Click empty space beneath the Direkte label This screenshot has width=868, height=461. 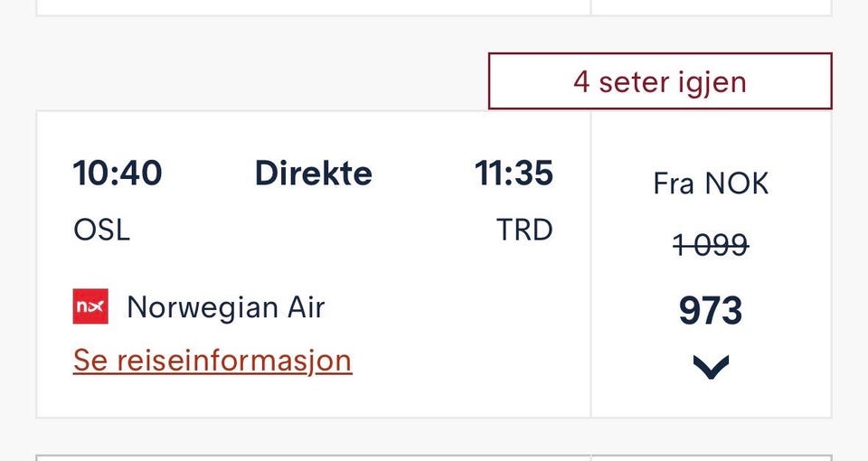(314, 230)
